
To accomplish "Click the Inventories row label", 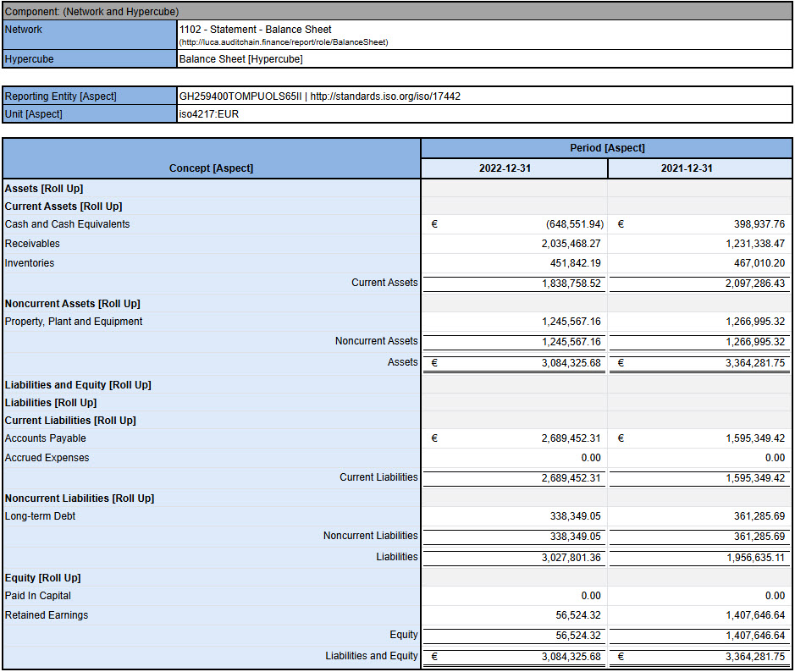I will tap(30, 263).
